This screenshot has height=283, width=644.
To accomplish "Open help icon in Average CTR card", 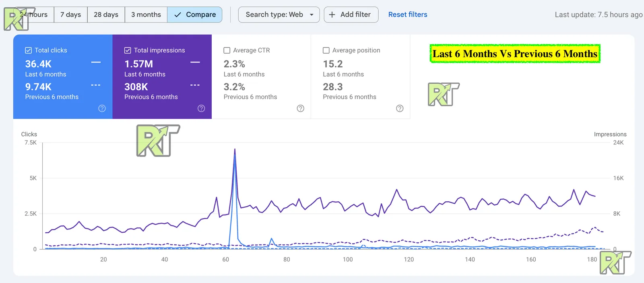I will pos(301,108).
